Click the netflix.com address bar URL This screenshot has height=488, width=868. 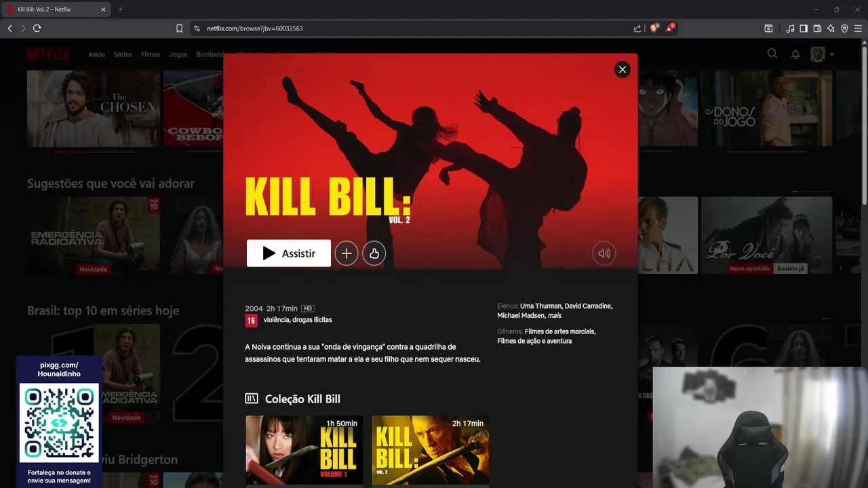pyautogui.click(x=255, y=28)
